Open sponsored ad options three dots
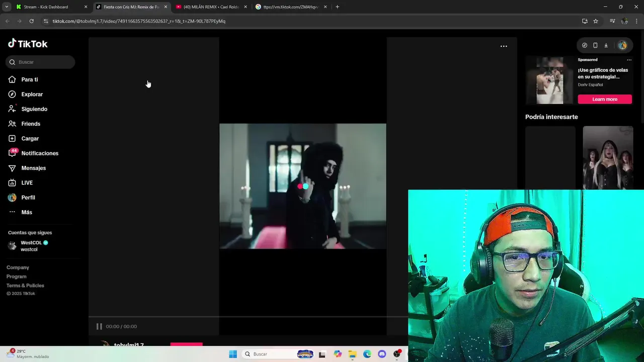644x362 pixels. pyautogui.click(x=629, y=60)
